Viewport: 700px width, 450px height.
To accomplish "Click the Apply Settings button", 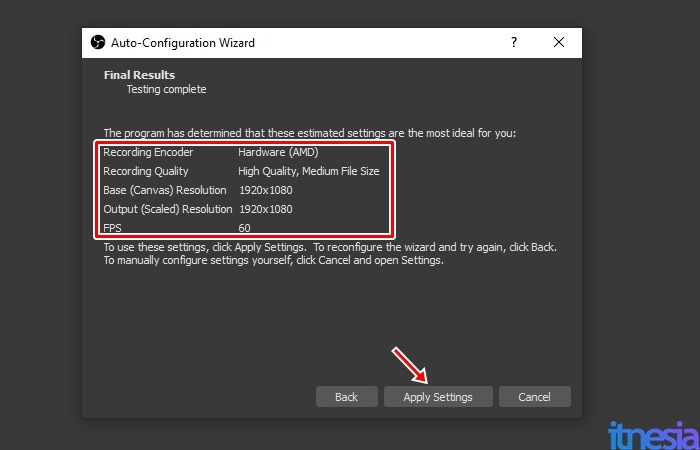I will [x=438, y=396].
